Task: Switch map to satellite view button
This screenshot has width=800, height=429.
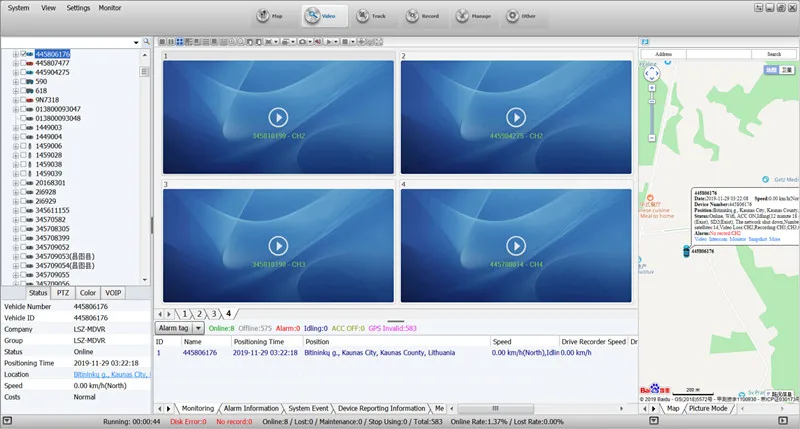Action: point(787,70)
